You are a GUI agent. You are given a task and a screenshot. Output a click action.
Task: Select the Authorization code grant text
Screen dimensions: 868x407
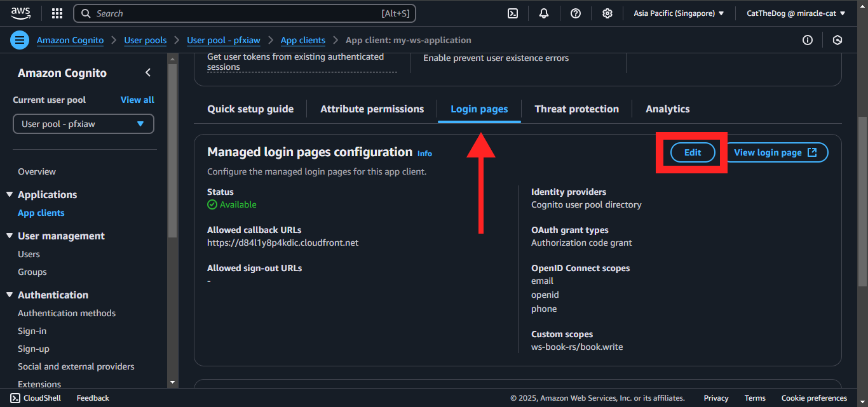(x=581, y=243)
